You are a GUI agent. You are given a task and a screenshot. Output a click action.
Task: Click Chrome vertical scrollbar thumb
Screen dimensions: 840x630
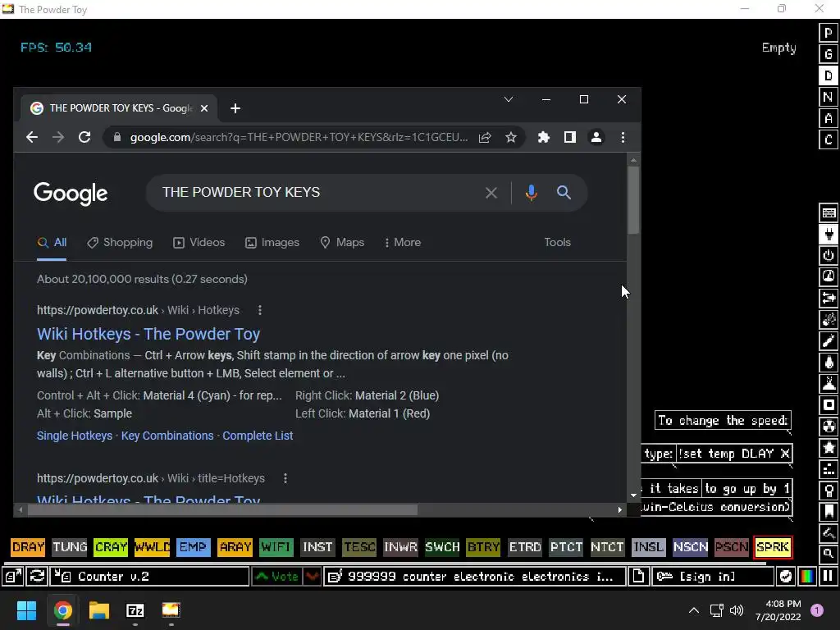click(x=634, y=200)
